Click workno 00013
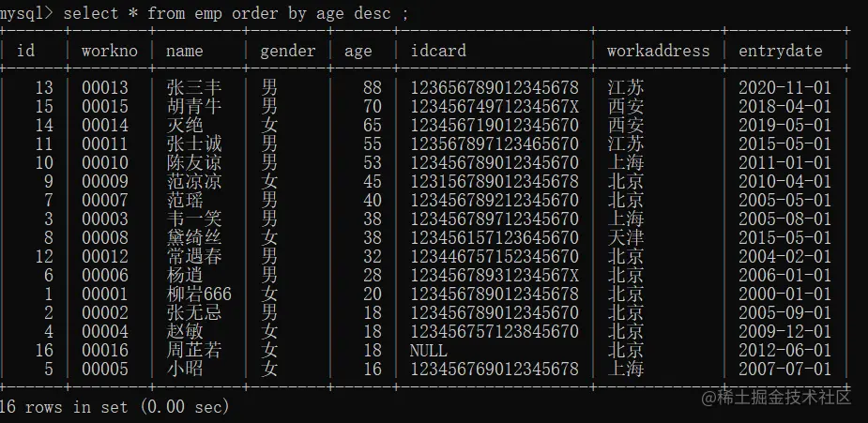Screen dimensions: 868x423 [105, 87]
